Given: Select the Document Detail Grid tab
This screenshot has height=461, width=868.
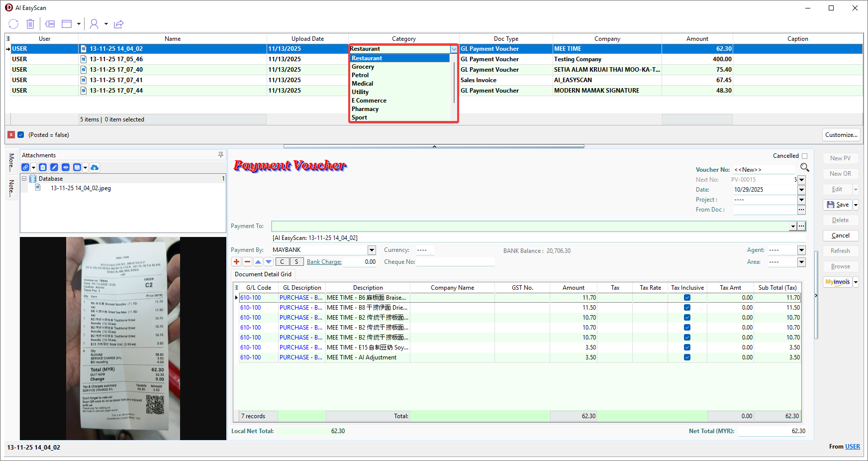Looking at the screenshot, I should point(263,274).
